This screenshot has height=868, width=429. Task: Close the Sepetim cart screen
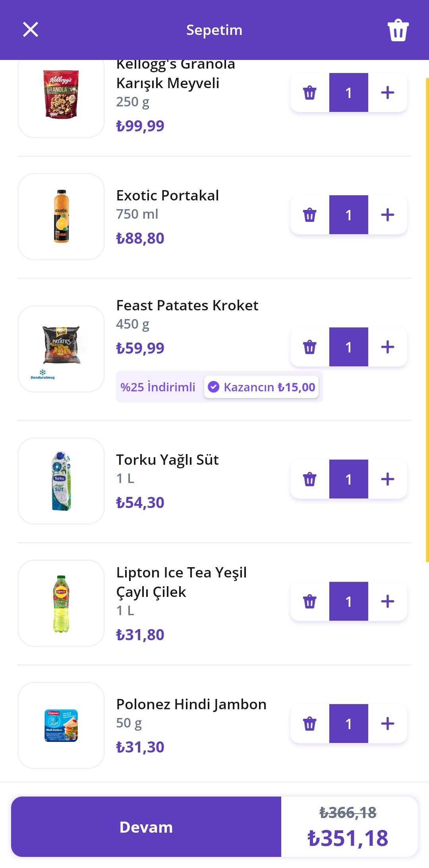click(x=31, y=30)
